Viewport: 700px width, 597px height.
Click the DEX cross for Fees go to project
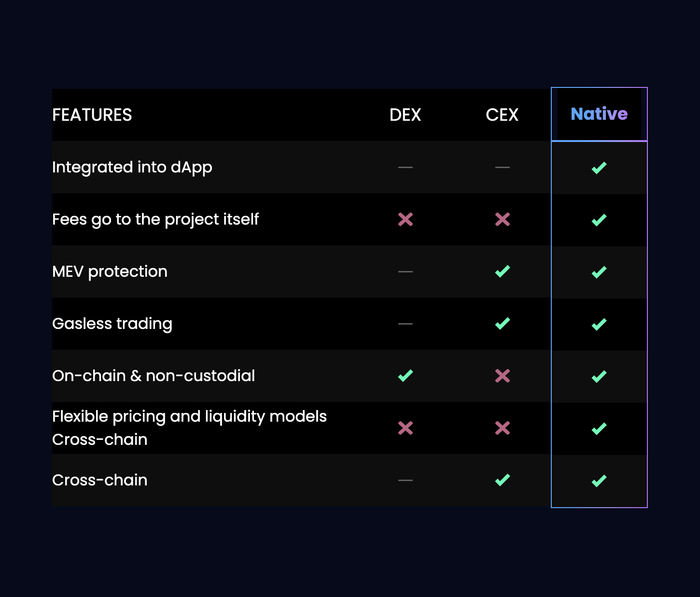[406, 219]
